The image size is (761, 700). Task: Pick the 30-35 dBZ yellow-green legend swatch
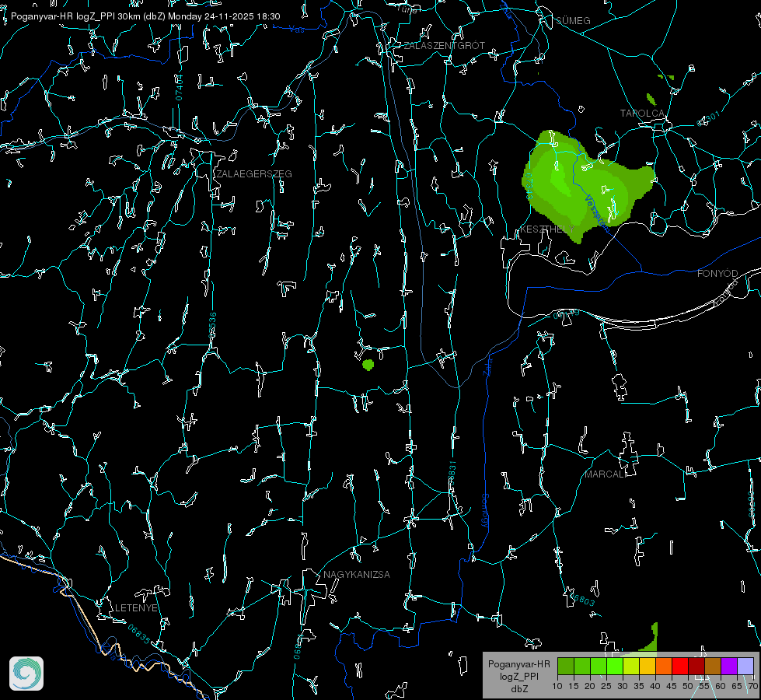631,666
